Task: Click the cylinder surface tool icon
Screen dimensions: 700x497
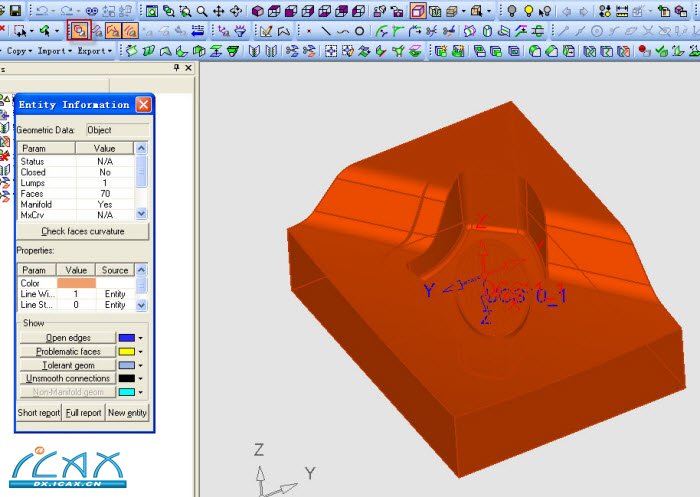Action: pyautogui.click(x=488, y=31)
